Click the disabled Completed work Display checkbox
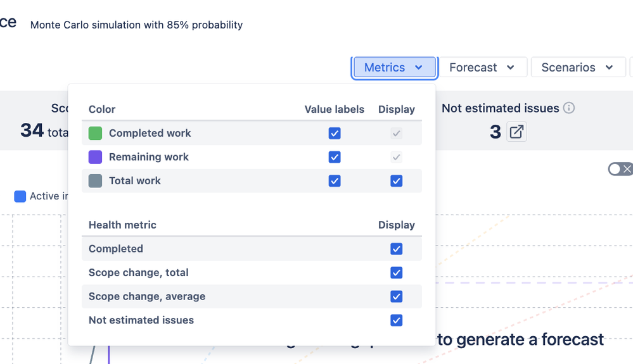The image size is (633, 364). coord(397,133)
